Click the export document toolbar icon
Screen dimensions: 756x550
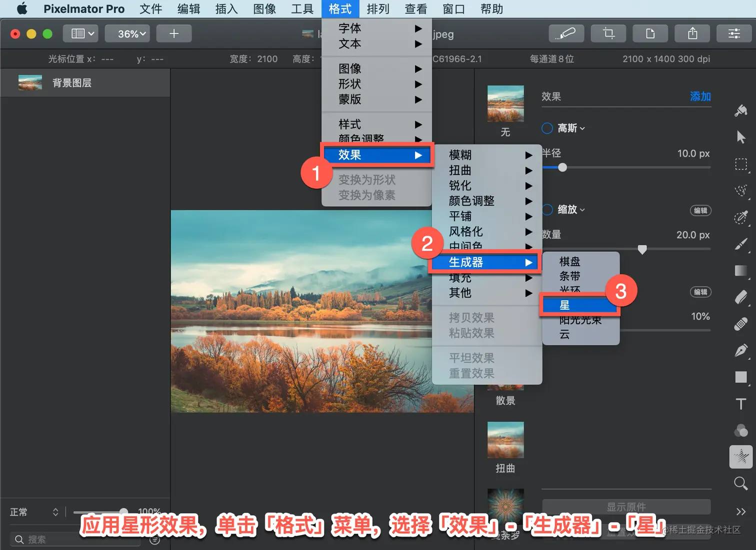coord(650,34)
